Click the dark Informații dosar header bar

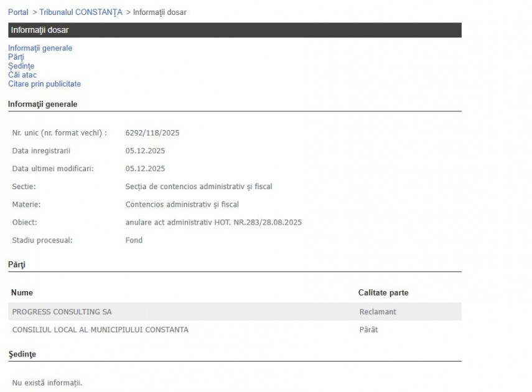(235, 30)
